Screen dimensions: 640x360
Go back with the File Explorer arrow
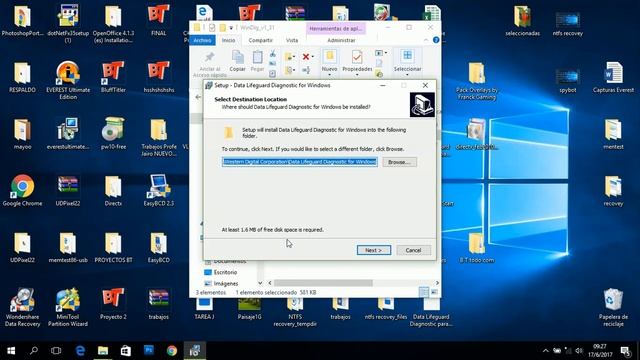(x=198, y=97)
